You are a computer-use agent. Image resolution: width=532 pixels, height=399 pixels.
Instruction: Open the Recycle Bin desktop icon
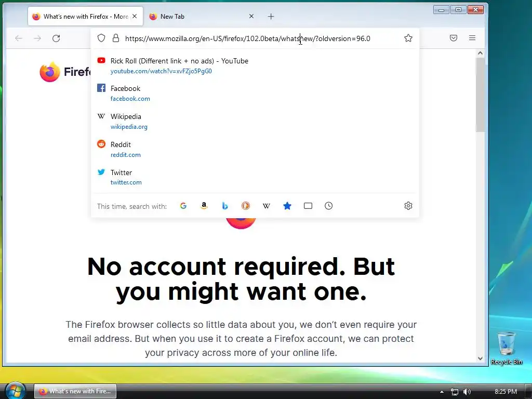coord(506,348)
